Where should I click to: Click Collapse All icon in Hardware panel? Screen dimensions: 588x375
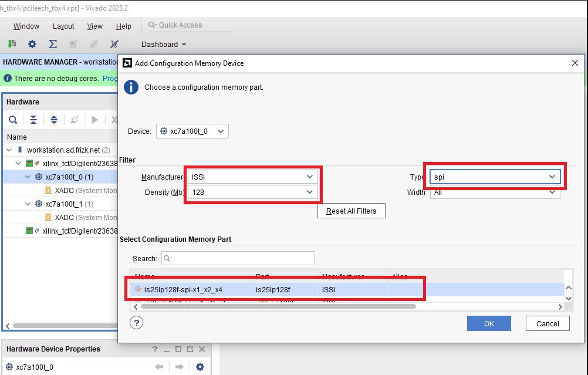click(33, 120)
